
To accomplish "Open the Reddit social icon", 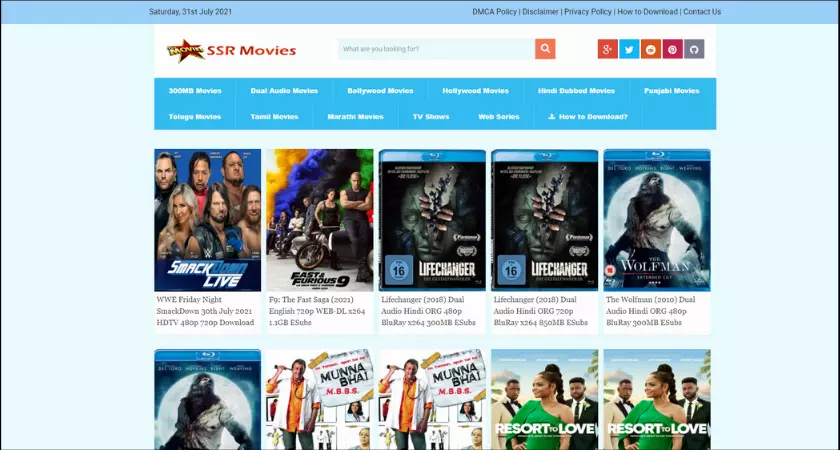I will 651,49.
